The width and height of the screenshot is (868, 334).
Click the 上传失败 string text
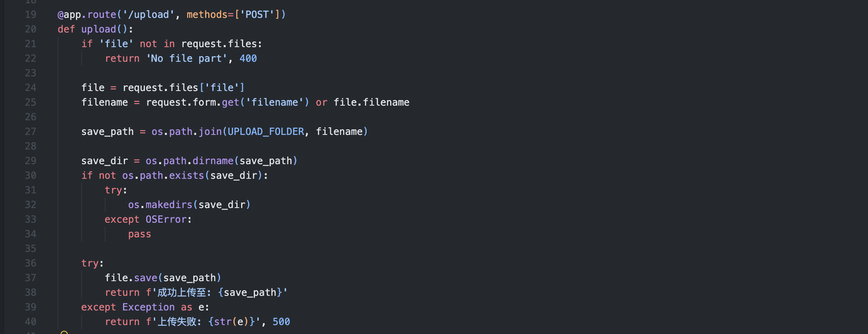click(x=177, y=322)
